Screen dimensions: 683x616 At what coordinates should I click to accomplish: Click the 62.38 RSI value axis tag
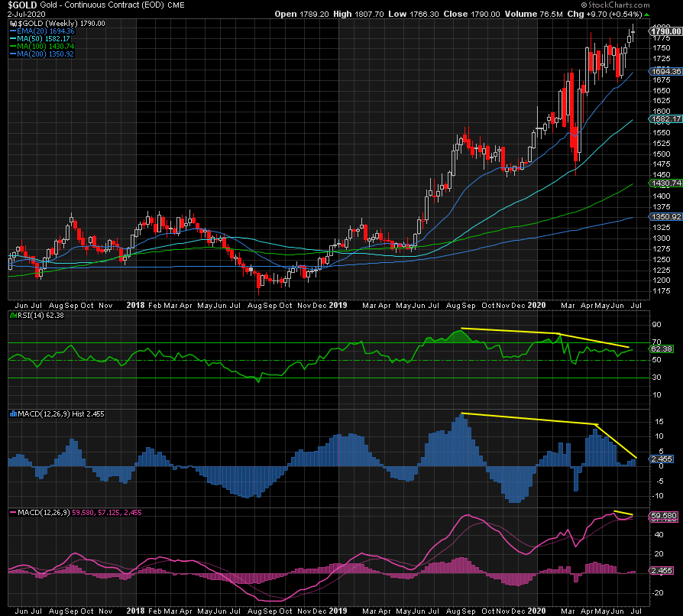(663, 349)
